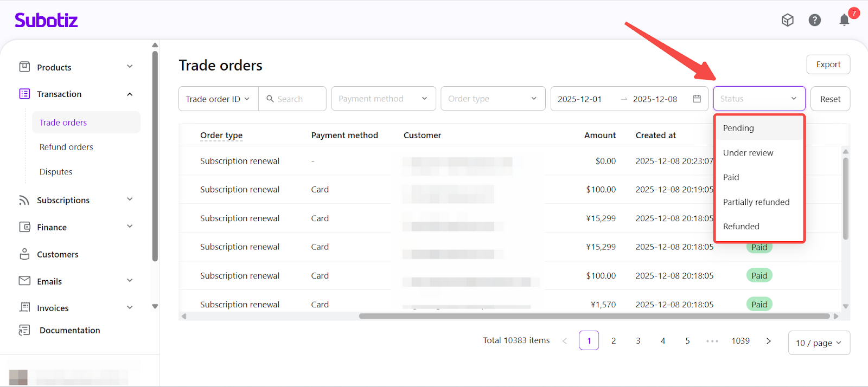868x387 pixels.
Task: Choose Partially refunded status option
Action: pyautogui.click(x=756, y=202)
